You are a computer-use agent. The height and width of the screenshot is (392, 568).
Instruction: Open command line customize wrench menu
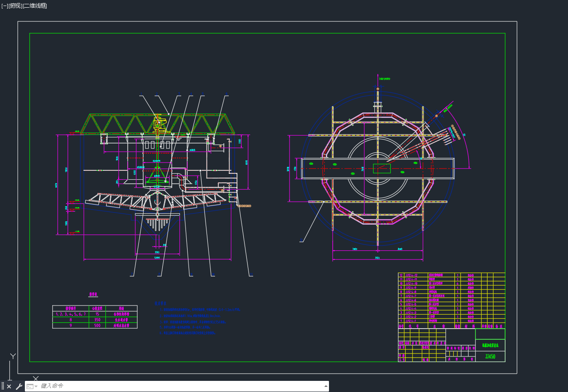pyautogui.click(x=19, y=386)
